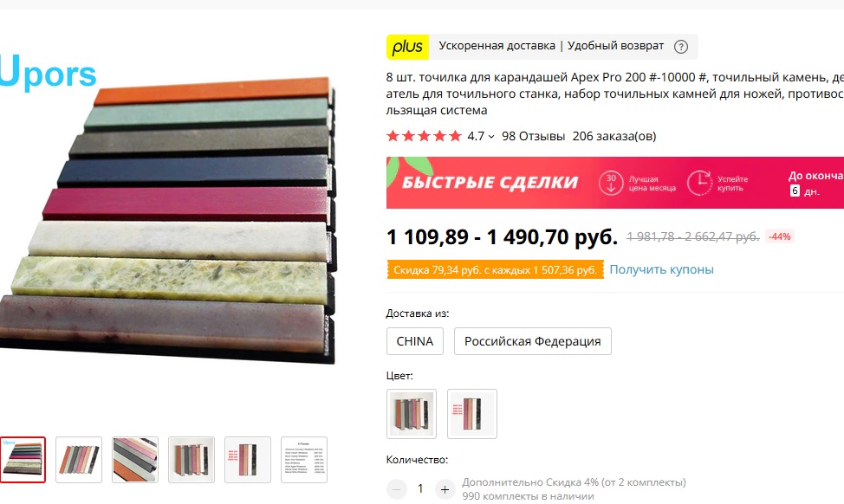This screenshot has height=504, width=844.
Task: Select the fifth product thumbnail
Action: click(248, 460)
